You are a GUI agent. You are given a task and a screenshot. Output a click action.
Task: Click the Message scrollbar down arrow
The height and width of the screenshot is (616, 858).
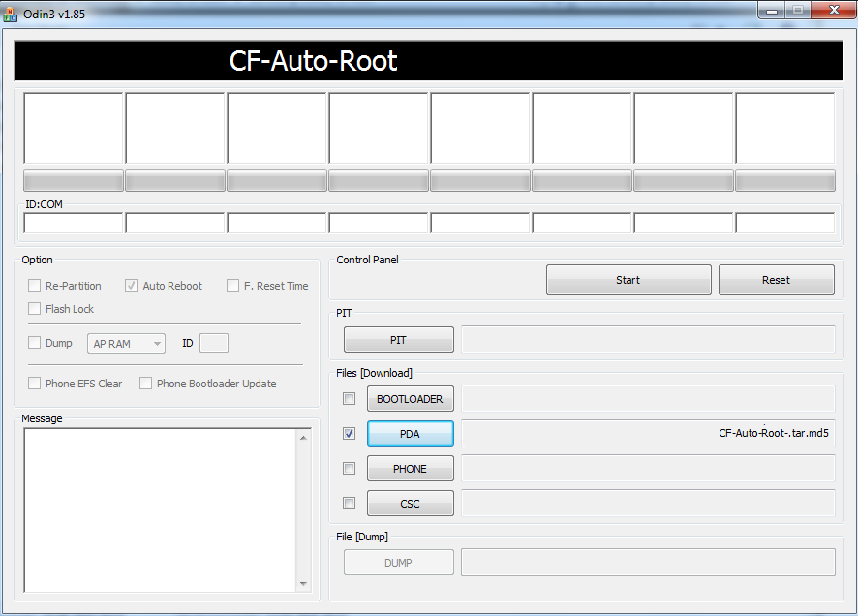click(x=304, y=584)
